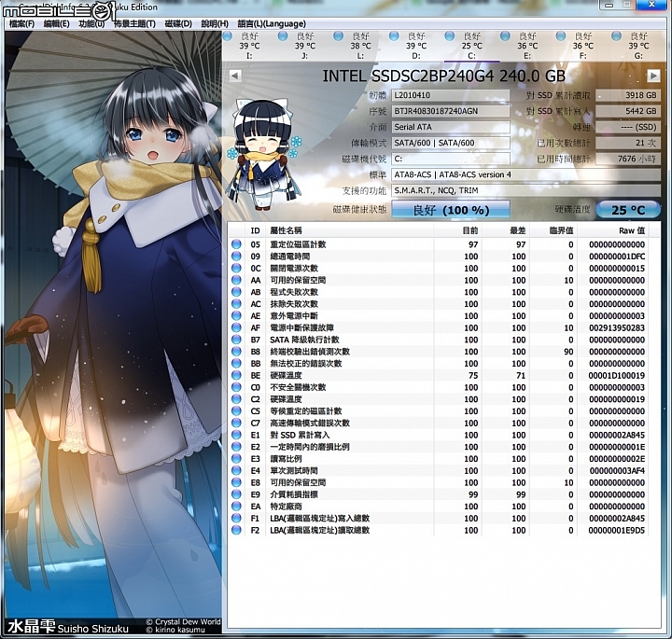
Task: Click raw value 002913950283
Action: click(x=617, y=327)
